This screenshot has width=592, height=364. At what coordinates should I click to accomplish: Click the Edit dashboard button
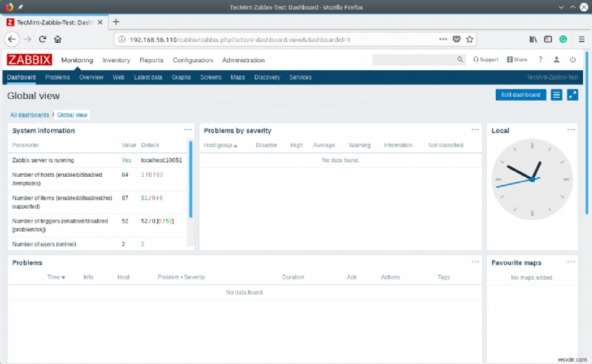pos(521,95)
